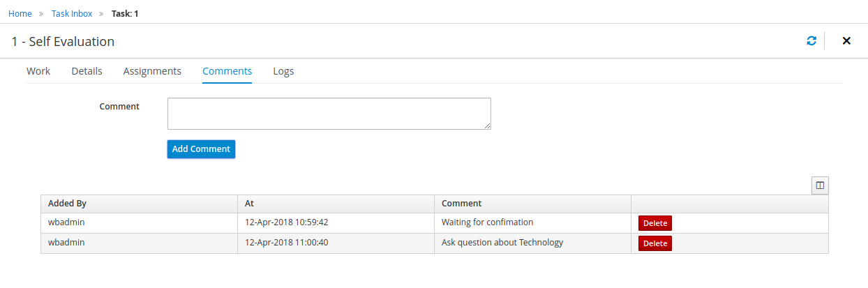This screenshot has width=868, height=288.
Task: Select the Assignments tab
Action: (152, 71)
